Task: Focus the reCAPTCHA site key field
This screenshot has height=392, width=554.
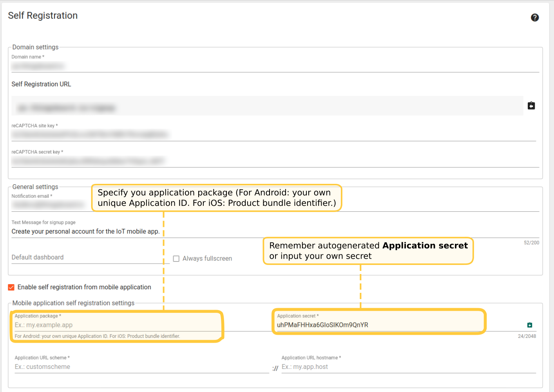Action: click(x=274, y=135)
